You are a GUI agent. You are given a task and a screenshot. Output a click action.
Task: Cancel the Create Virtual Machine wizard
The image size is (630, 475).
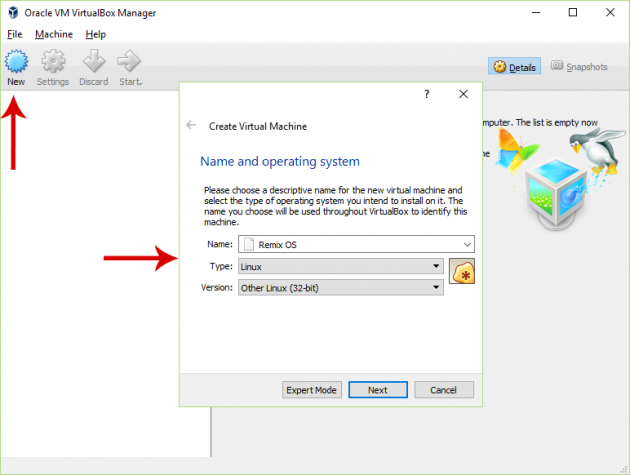(443, 390)
